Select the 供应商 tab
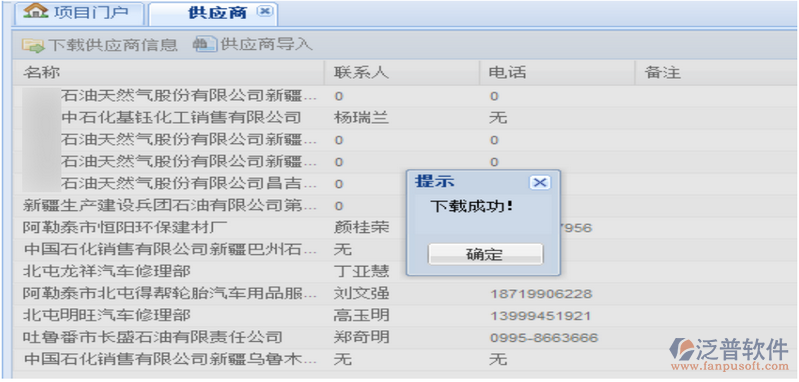The image size is (799, 382). [213, 13]
